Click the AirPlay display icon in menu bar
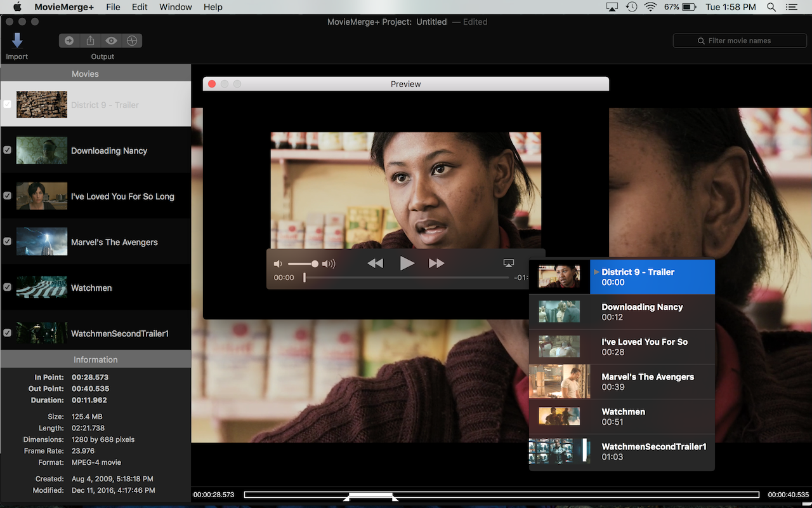This screenshot has height=508, width=812. click(612, 7)
